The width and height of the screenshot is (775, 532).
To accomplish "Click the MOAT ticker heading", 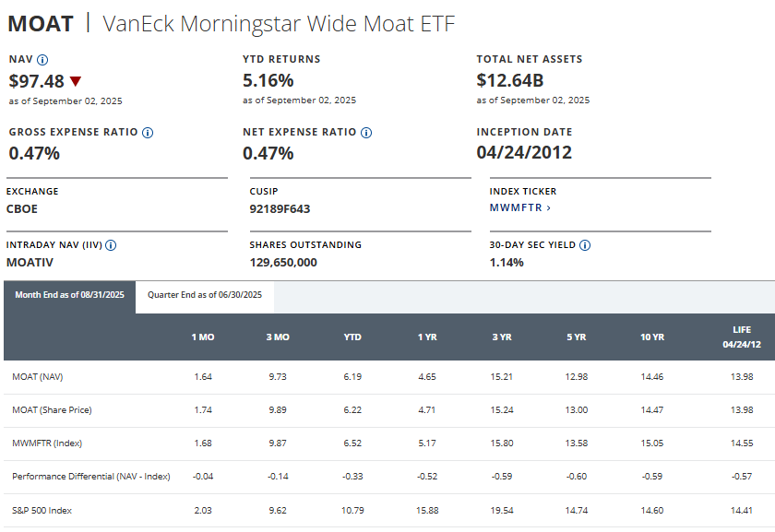I will point(40,23).
